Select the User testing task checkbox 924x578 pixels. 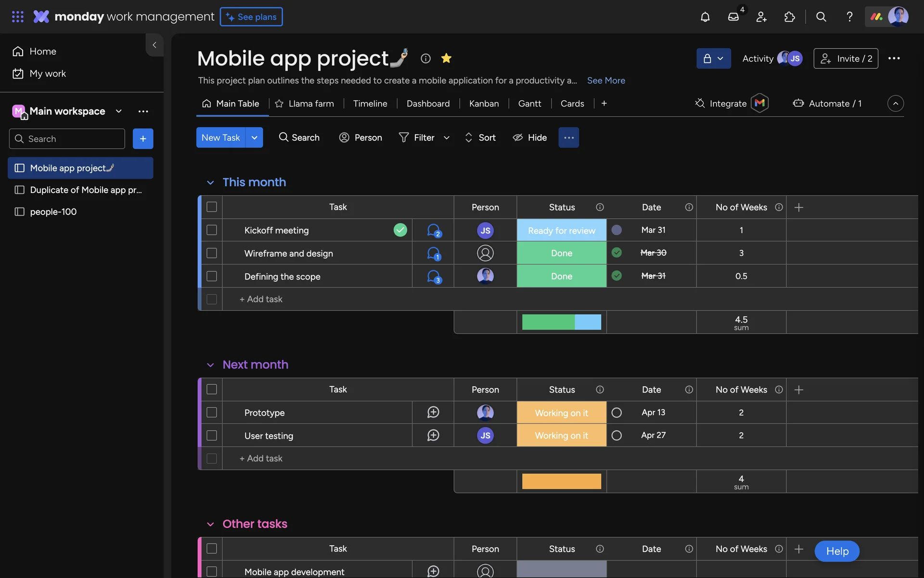pyautogui.click(x=212, y=435)
